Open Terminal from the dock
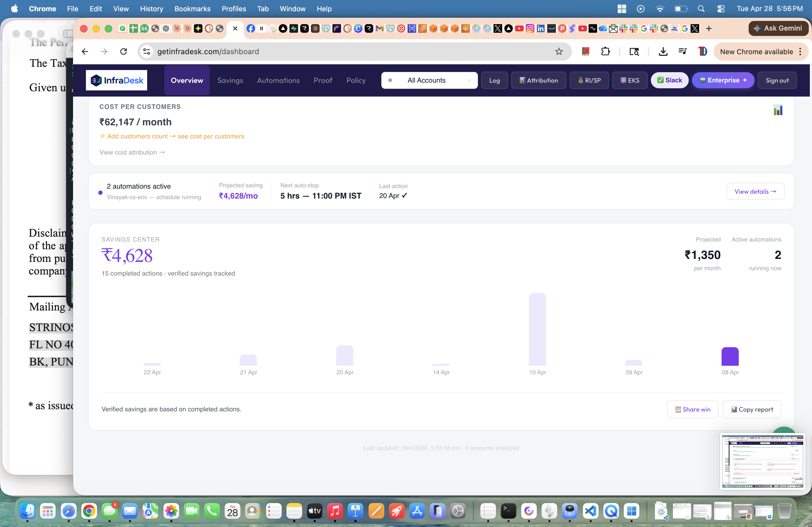Image resolution: width=812 pixels, height=527 pixels. pyautogui.click(x=508, y=511)
